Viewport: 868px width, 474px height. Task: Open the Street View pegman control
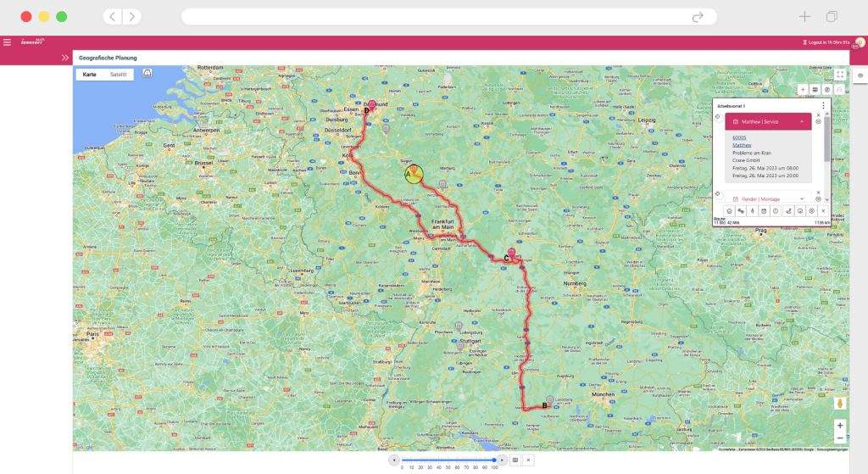pyautogui.click(x=840, y=404)
